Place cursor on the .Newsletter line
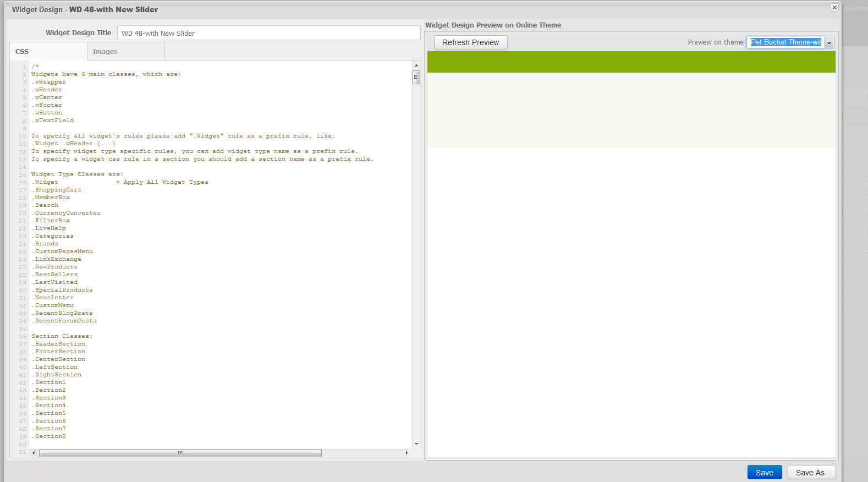The height and width of the screenshot is (482, 868). [x=54, y=298]
